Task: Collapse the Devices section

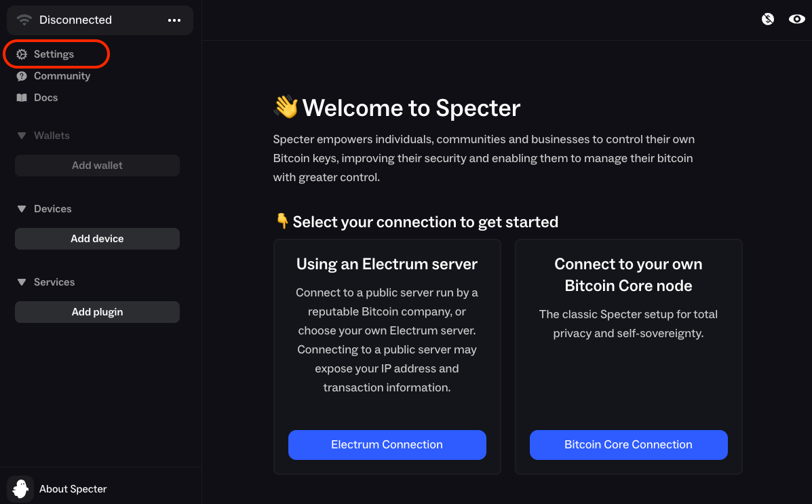Action: pyautogui.click(x=20, y=208)
